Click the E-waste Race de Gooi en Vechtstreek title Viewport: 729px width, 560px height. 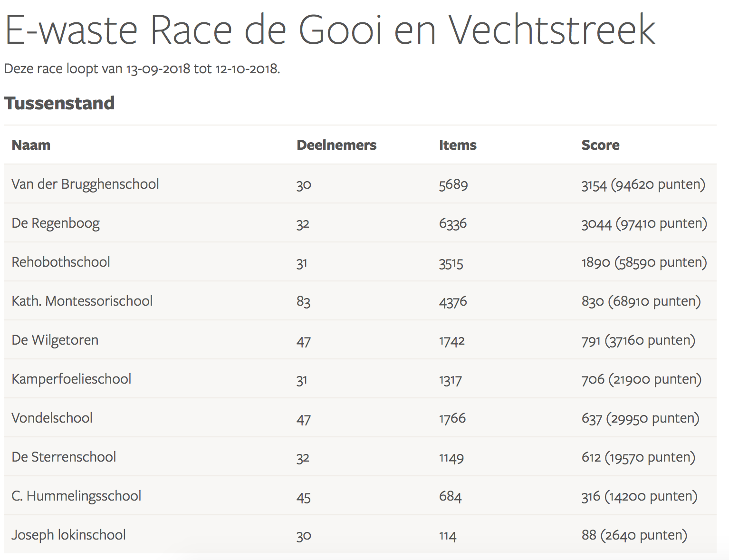click(330, 30)
